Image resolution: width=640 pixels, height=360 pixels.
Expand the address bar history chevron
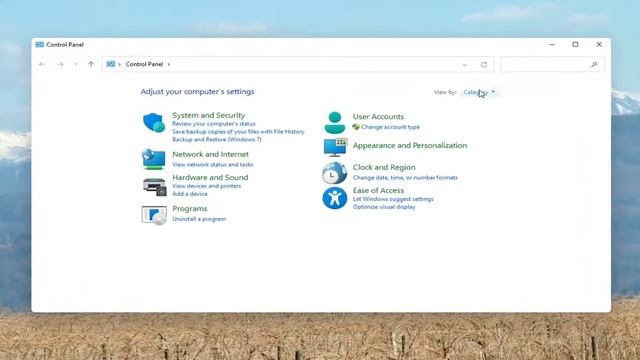pyautogui.click(x=464, y=64)
